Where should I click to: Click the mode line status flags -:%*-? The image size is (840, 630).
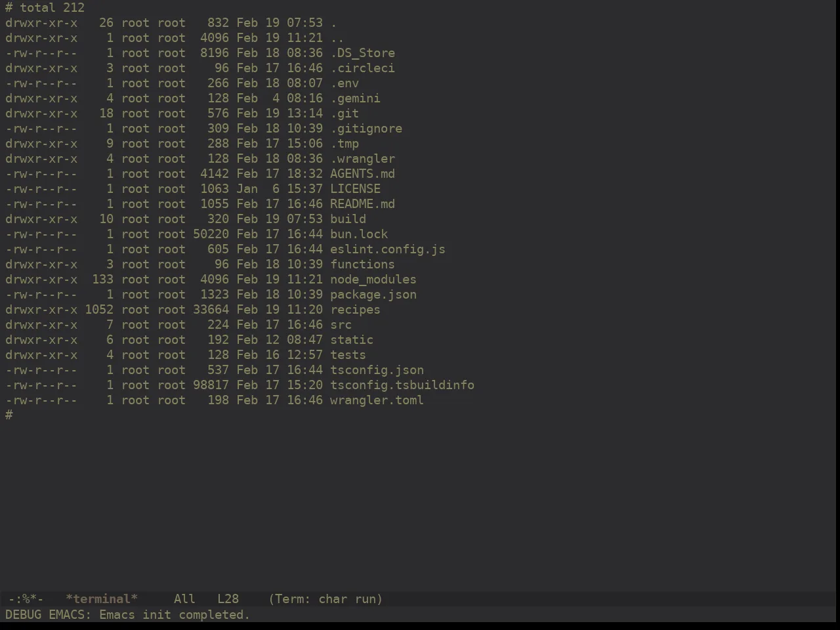click(26, 599)
